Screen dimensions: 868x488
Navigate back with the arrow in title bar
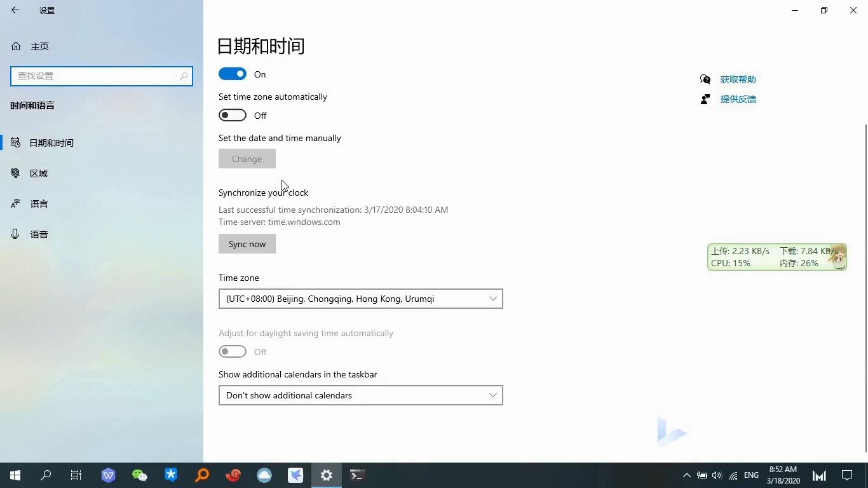tap(15, 10)
